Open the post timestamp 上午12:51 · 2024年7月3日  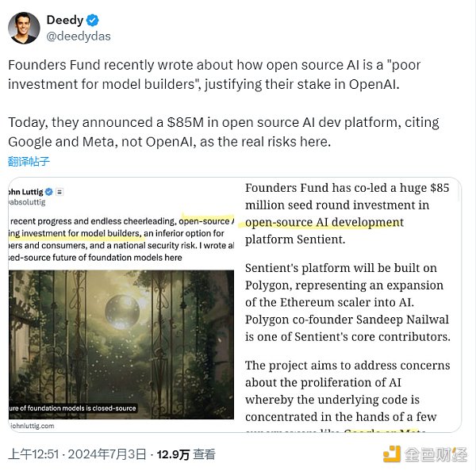77,454
